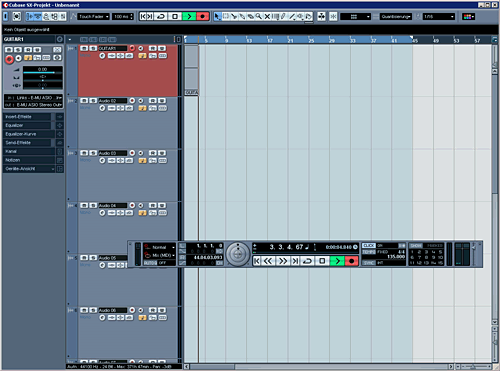Toggle monitor on Audio 03 track
Screen dimensions: 500x371
[x=141, y=153]
